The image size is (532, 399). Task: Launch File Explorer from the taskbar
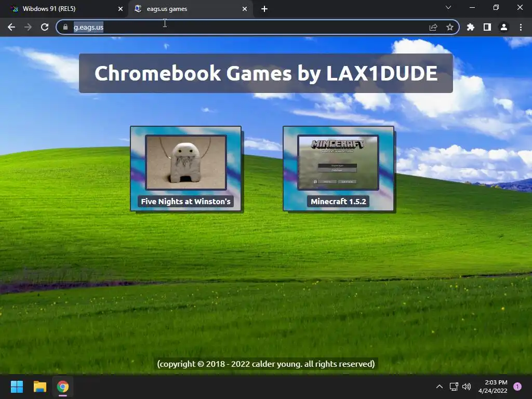tap(39, 387)
